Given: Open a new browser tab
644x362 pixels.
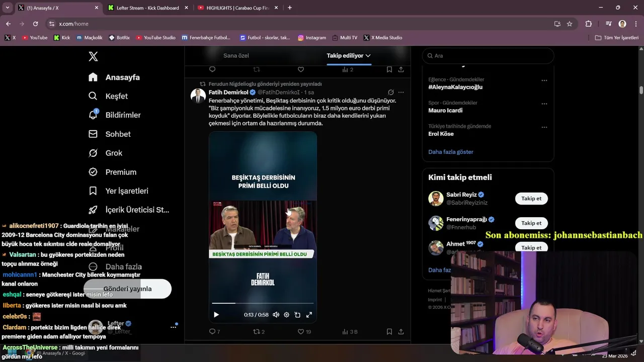Looking at the screenshot, I should (289, 8).
